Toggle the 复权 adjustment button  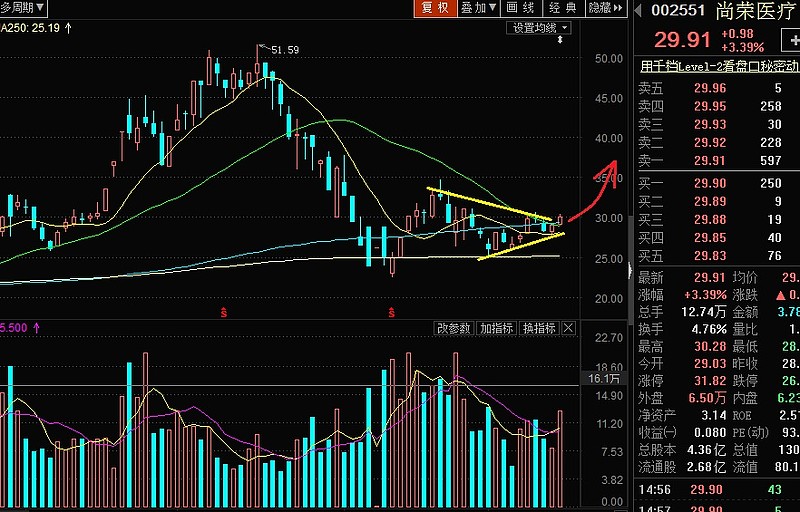click(x=435, y=8)
